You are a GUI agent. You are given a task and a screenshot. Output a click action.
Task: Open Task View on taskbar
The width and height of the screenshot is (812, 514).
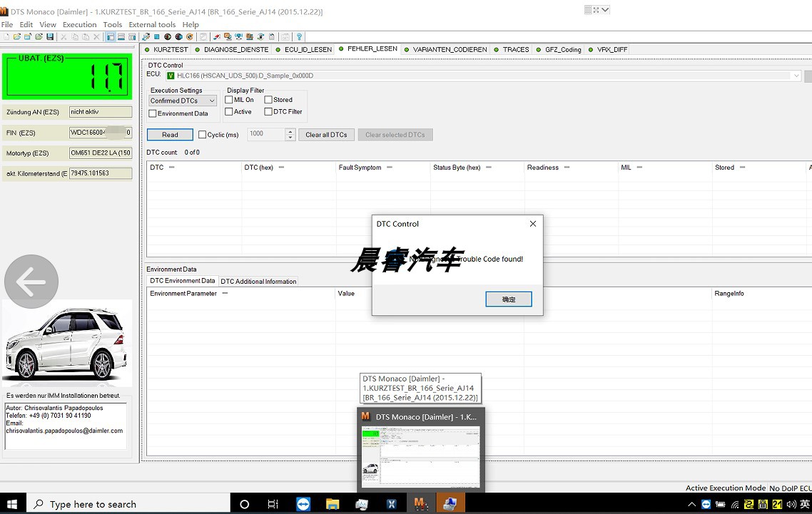[x=273, y=503]
